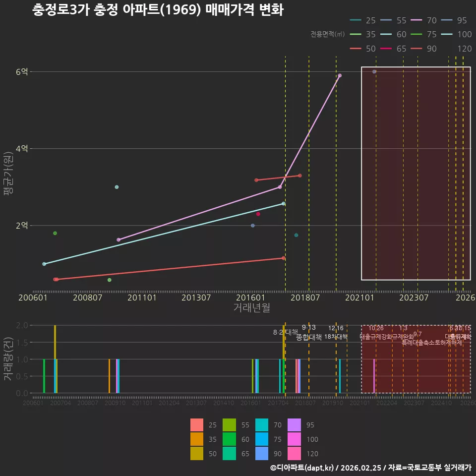Choose the sky-blue 75 swatch in the bar legend
The image size is (476, 476).
(262, 439)
